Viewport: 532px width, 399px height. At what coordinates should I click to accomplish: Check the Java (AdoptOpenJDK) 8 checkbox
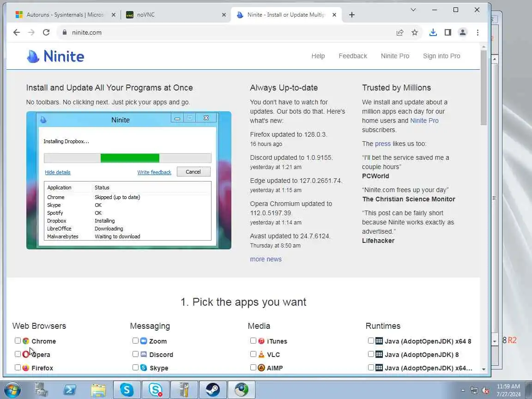click(371, 354)
